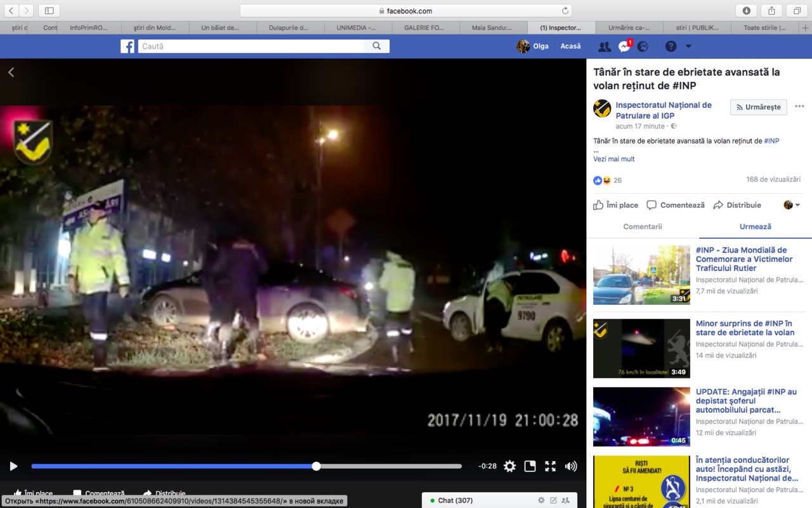
Task: Go back with Safari's back arrow
Action: tap(11, 10)
